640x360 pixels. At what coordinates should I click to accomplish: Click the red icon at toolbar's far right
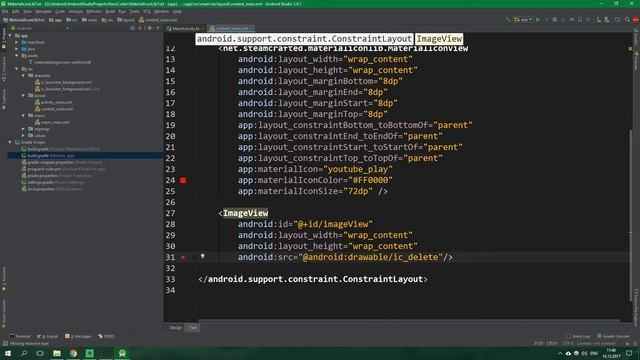pos(636,20)
